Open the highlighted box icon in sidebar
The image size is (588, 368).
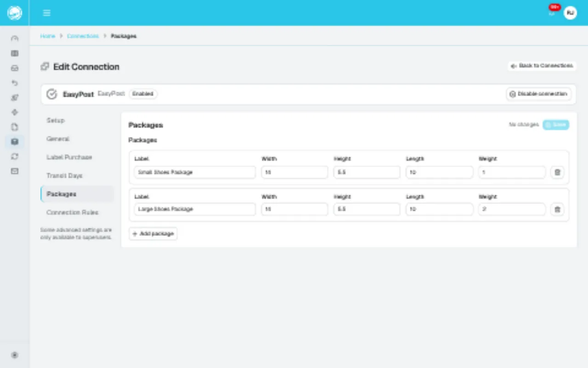coord(15,142)
